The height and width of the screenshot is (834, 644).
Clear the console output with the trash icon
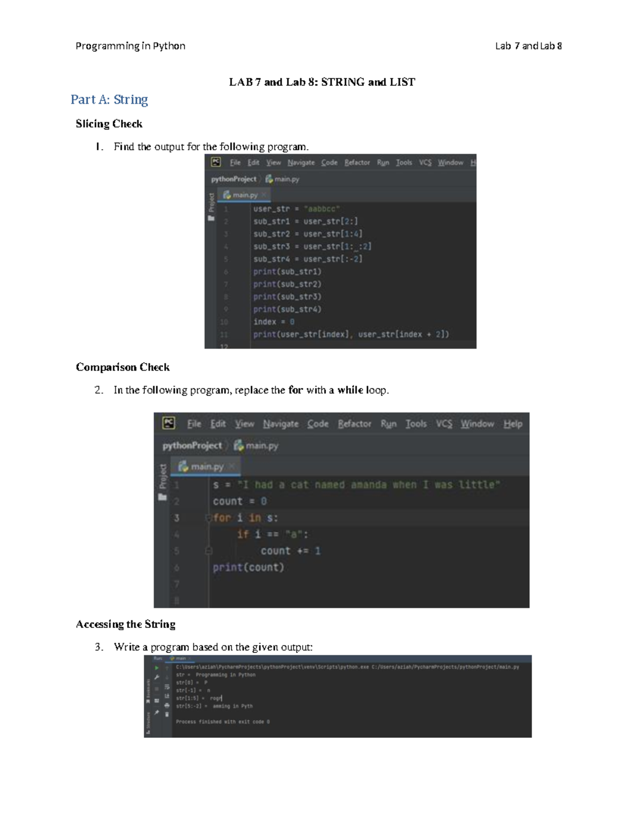(166, 714)
